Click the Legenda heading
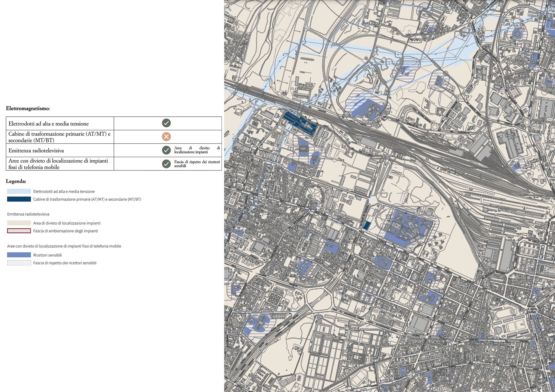The height and width of the screenshot is (392, 555). pos(16,181)
